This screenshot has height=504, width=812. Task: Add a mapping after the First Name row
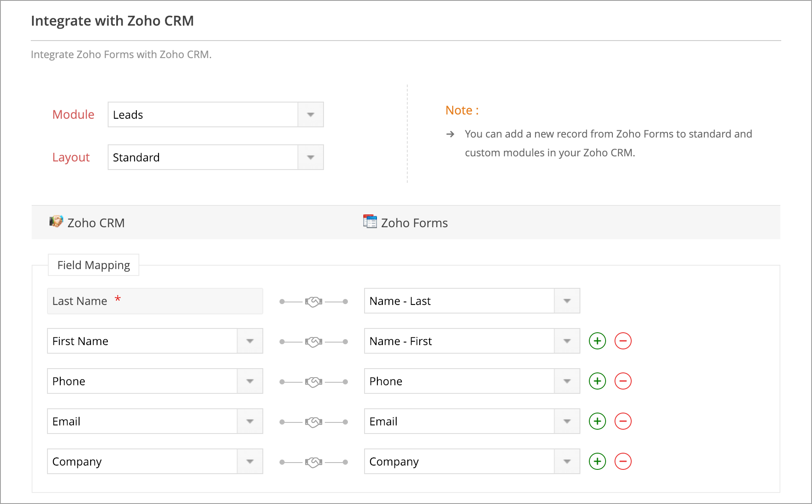tap(597, 341)
